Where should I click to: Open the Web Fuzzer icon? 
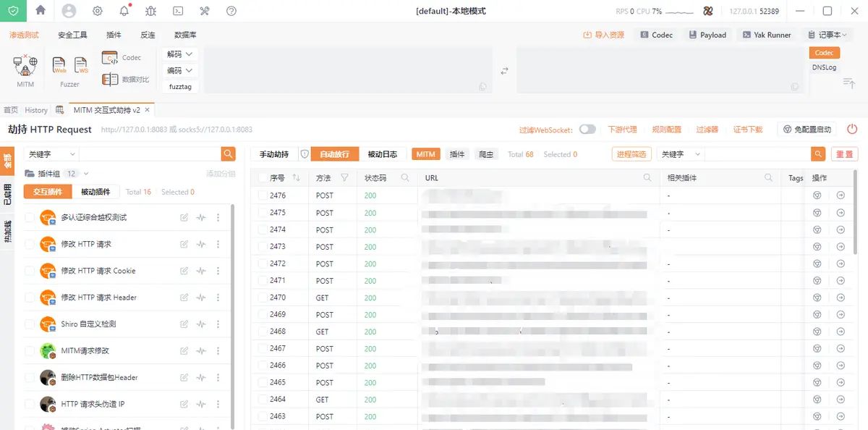click(x=59, y=66)
